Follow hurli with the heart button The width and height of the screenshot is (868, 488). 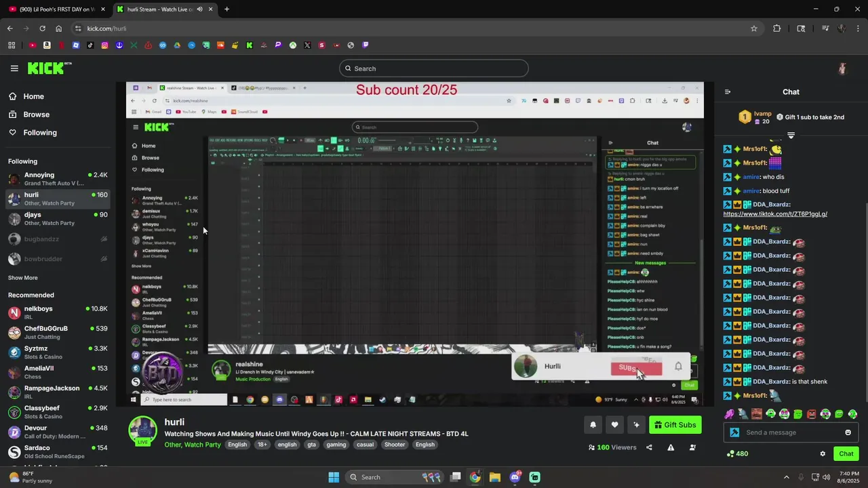coord(614,425)
